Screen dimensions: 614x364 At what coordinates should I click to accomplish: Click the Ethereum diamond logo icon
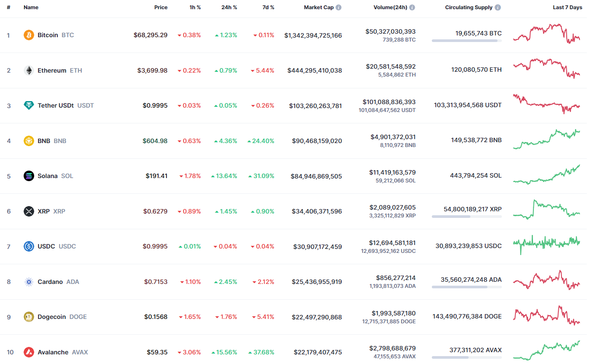tap(28, 70)
